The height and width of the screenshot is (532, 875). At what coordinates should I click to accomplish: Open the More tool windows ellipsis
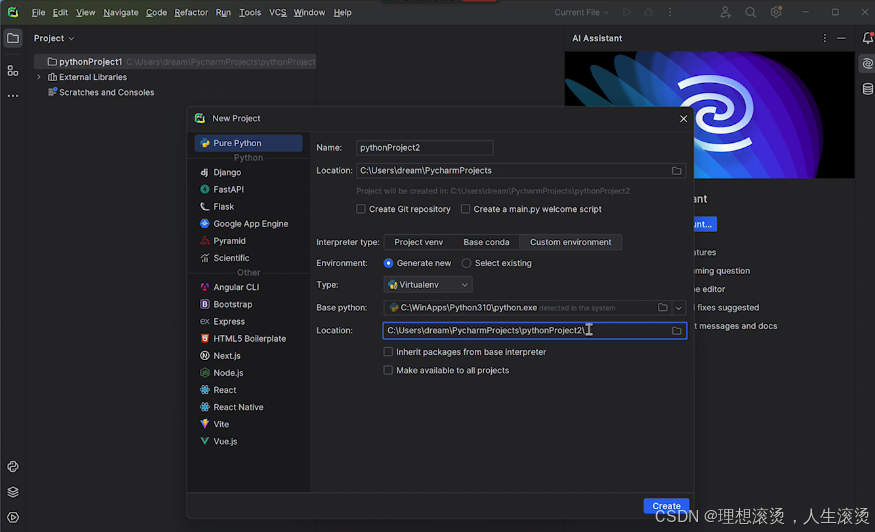pyautogui.click(x=13, y=96)
